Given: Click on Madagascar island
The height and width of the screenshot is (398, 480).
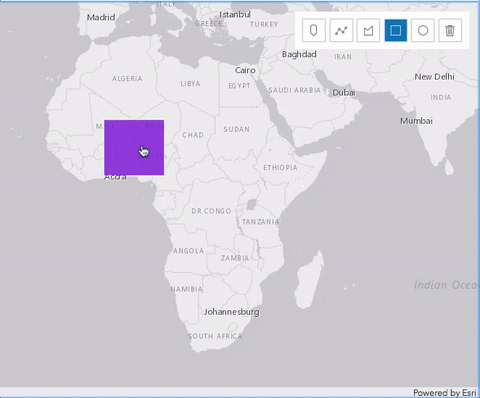Looking at the screenshot, I should coord(309,280).
